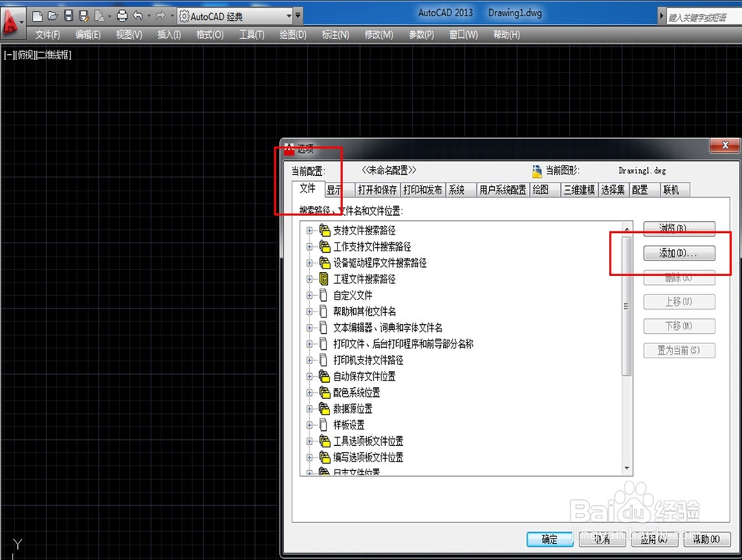Select the 工具选项板文件位置 tree item
The width and height of the screenshot is (742, 560).
[x=368, y=441]
